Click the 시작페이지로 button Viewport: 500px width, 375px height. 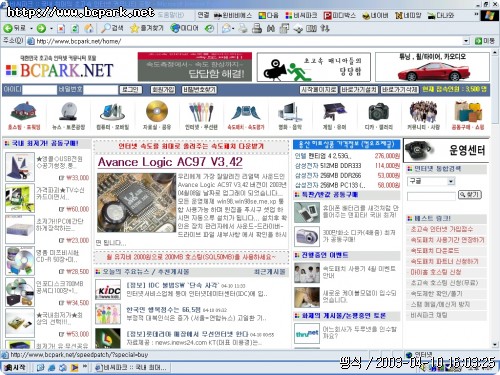pos(319,89)
